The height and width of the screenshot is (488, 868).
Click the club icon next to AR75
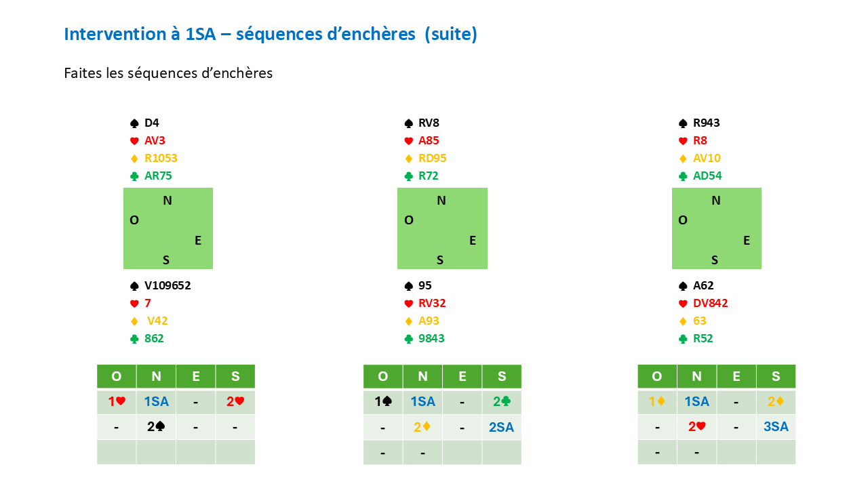point(134,176)
